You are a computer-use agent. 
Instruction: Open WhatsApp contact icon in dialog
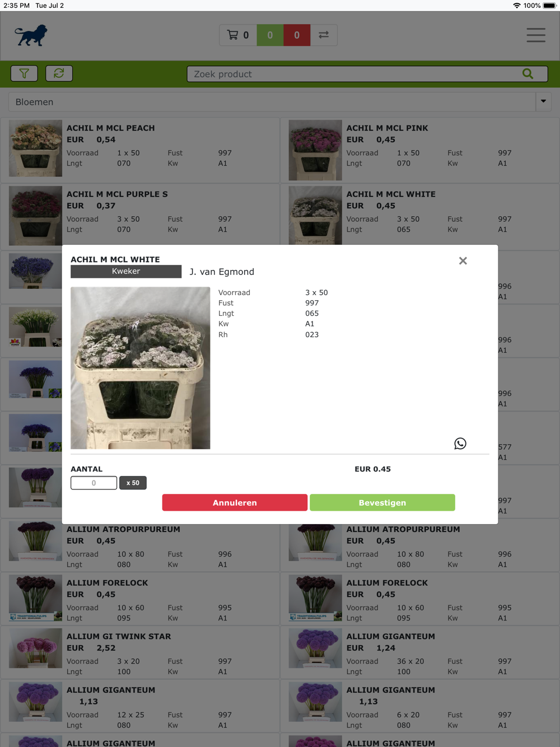pos(460,443)
